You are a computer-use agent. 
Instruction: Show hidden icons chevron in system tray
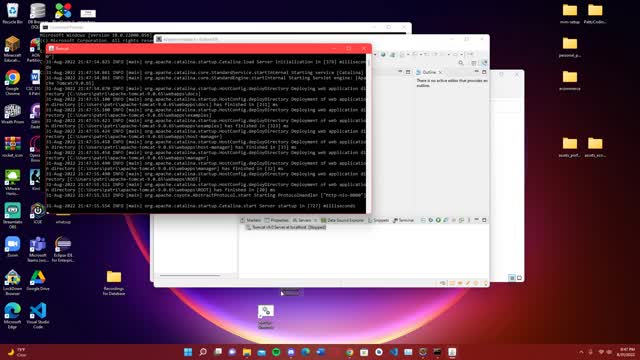coord(581,352)
